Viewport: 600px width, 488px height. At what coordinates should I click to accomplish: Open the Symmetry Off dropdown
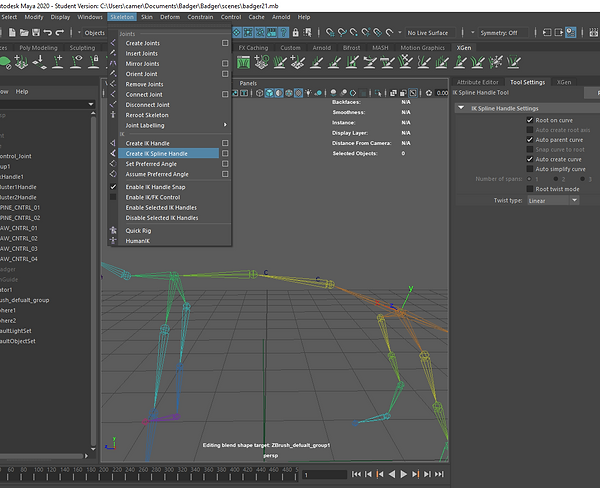503,33
